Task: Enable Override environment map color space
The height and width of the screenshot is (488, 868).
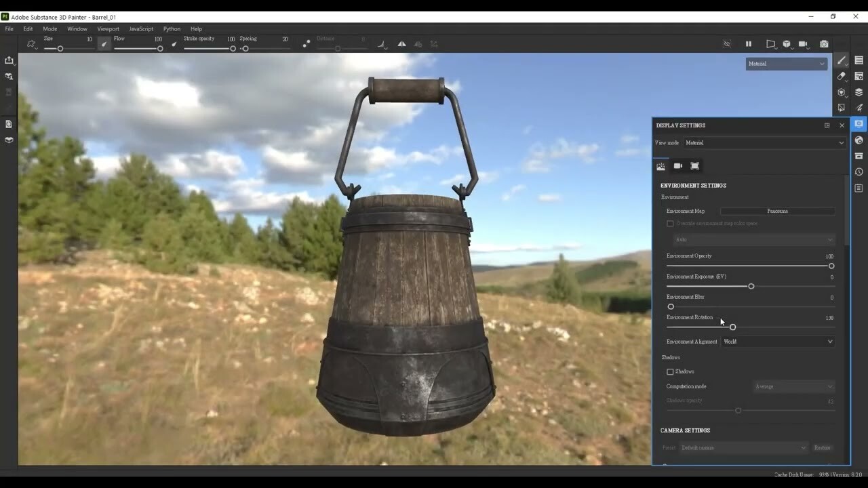Action: coord(670,223)
